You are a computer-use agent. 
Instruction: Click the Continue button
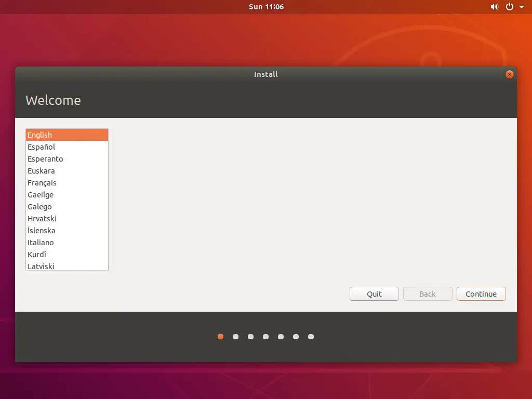(x=481, y=294)
